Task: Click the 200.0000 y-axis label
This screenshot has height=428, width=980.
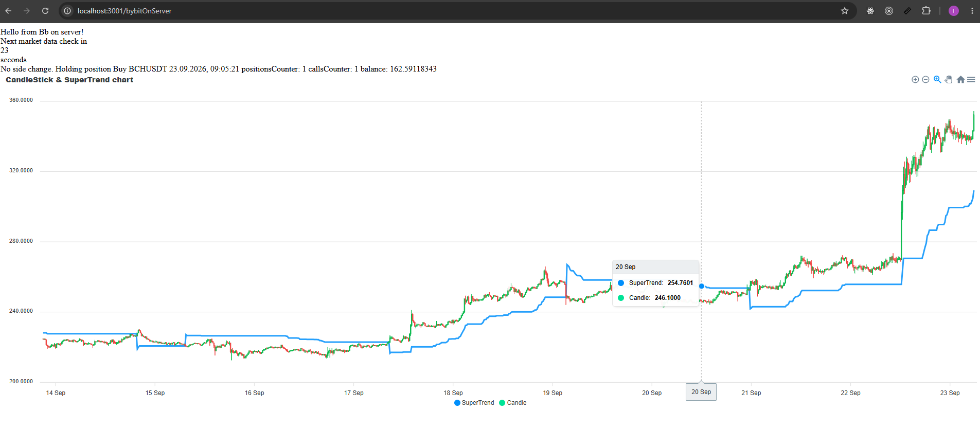Action: (x=21, y=382)
